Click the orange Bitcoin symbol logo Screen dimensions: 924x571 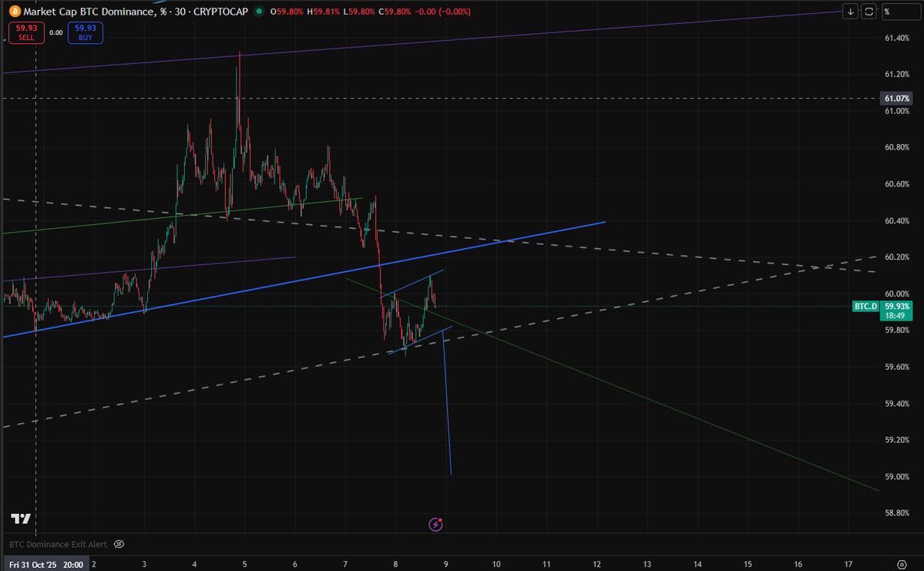click(15, 12)
